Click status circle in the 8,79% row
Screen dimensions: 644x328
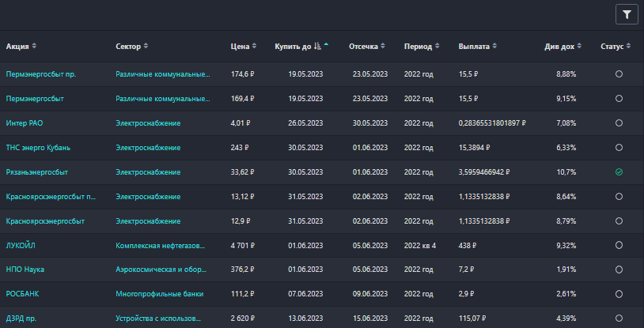click(x=619, y=221)
